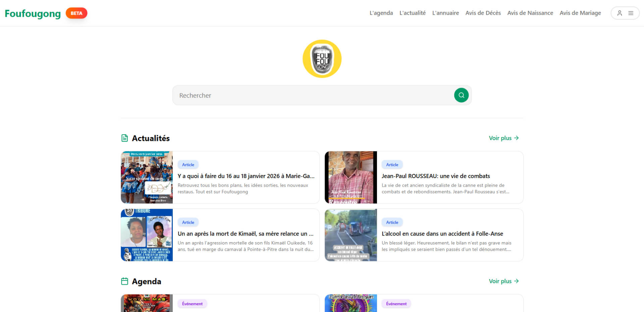The width and height of the screenshot is (644, 312).
Task: Open the Avis de Mariage section
Action: pos(580,13)
